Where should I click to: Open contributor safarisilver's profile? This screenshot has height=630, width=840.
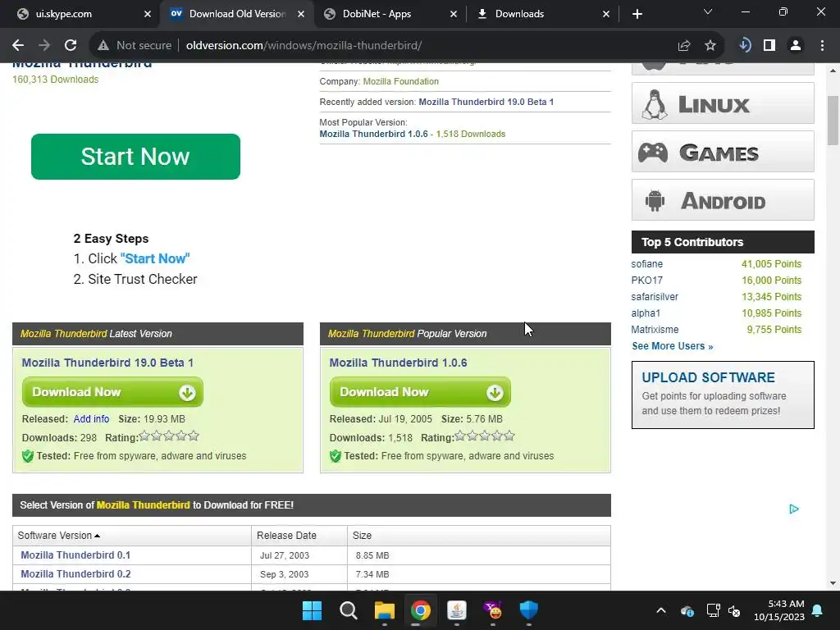pos(655,297)
